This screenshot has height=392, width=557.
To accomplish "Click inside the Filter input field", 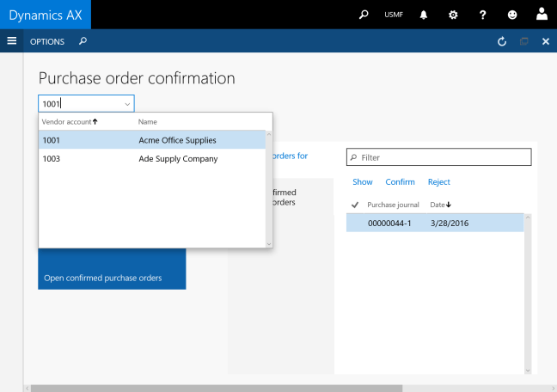I will [443, 157].
